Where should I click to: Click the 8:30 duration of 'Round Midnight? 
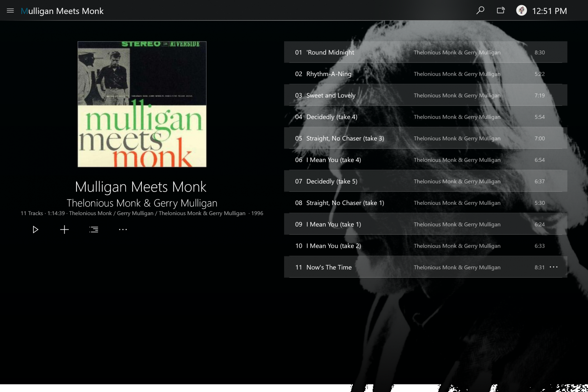[539, 52]
